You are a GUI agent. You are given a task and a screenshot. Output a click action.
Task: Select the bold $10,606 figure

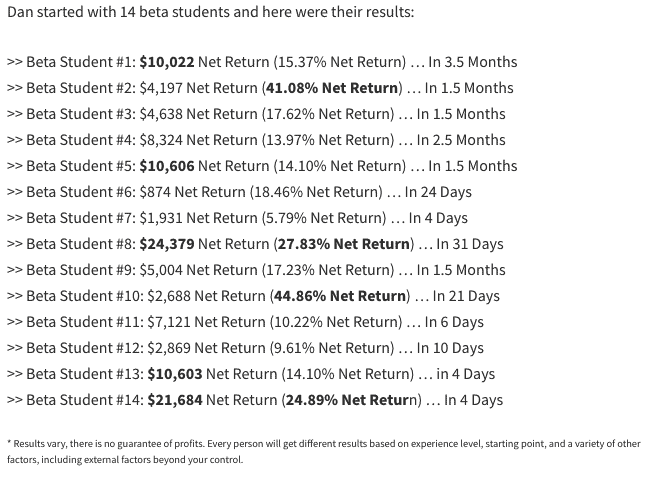tap(167, 166)
